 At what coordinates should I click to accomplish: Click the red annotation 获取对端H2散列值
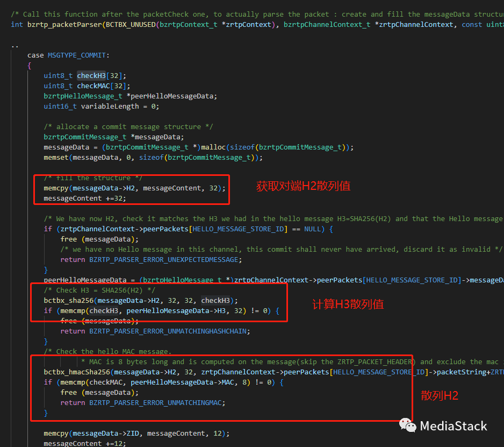tap(303, 186)
